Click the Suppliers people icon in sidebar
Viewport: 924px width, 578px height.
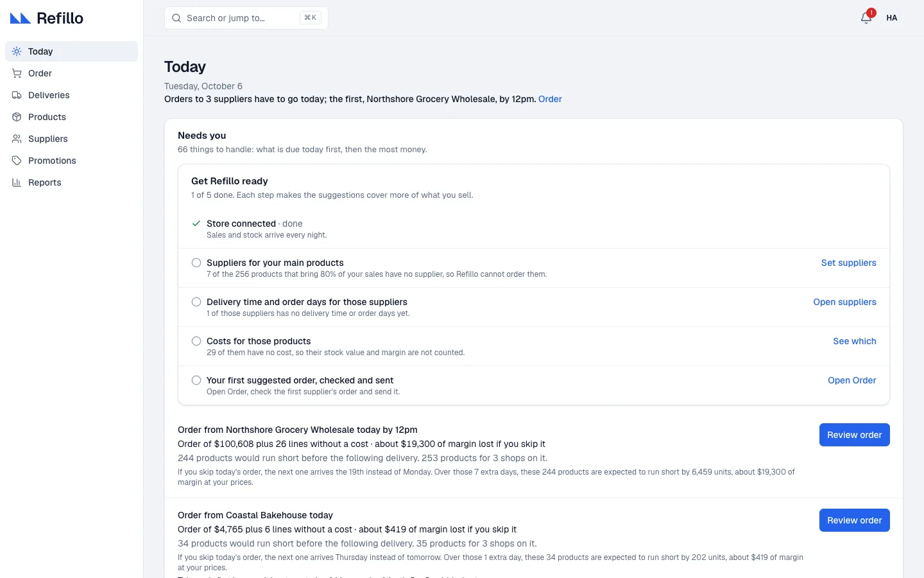(x=17, y=139)
